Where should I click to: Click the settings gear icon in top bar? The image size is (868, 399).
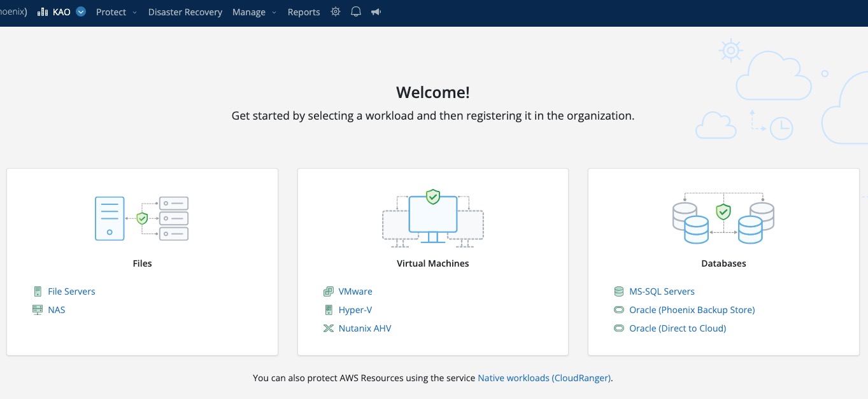336,11
